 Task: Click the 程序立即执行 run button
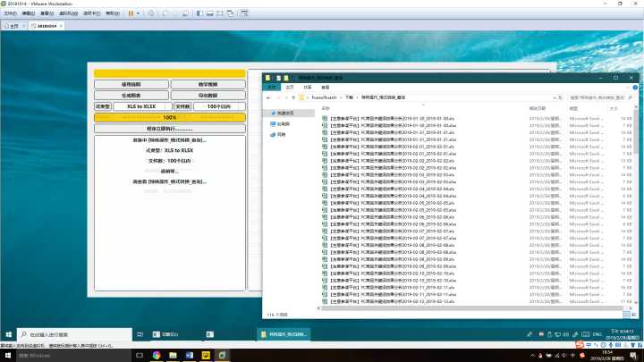point(170,129)
